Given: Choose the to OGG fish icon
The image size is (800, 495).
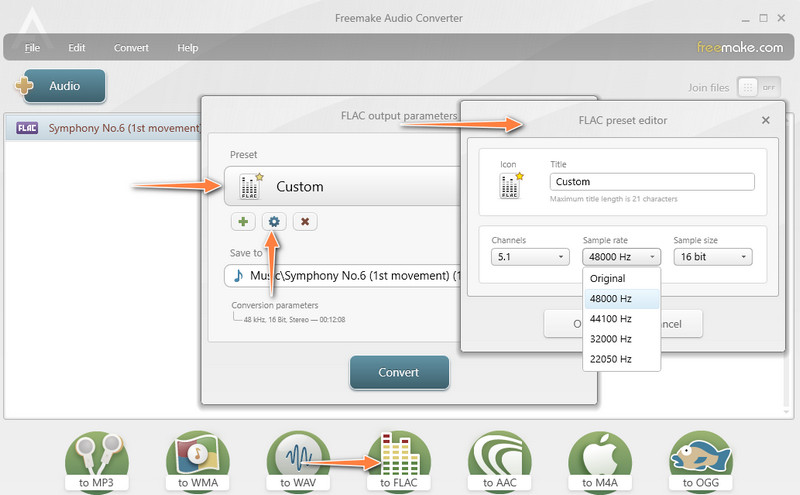Looking at the screenshot, I should (x=701, y=461).
